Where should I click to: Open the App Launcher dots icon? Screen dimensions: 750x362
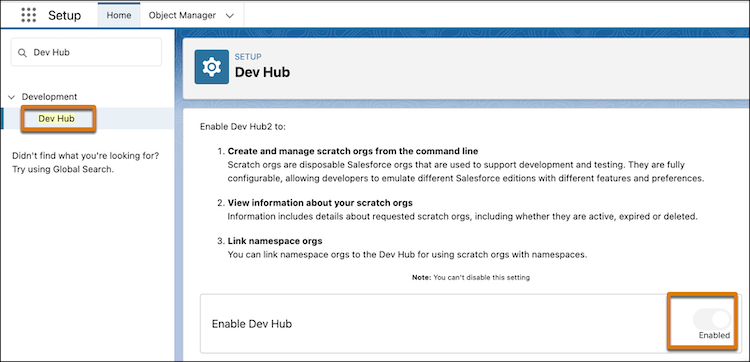point(29,15)
